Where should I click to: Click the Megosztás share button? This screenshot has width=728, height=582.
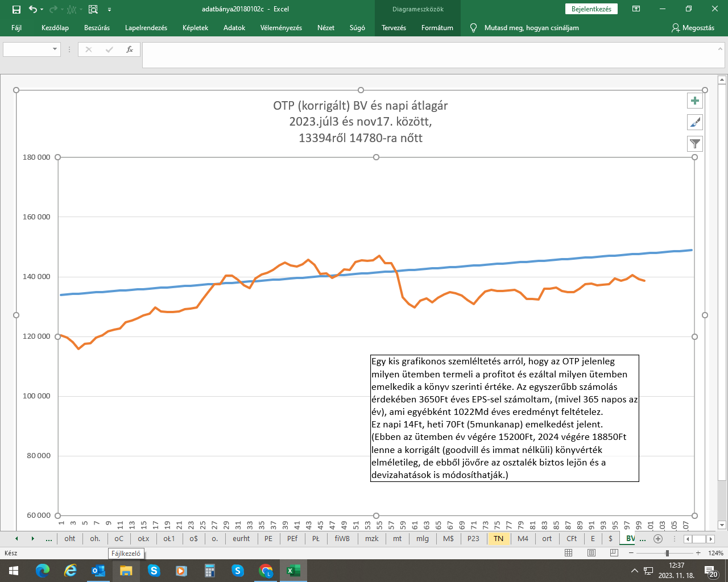click(693, 28)
